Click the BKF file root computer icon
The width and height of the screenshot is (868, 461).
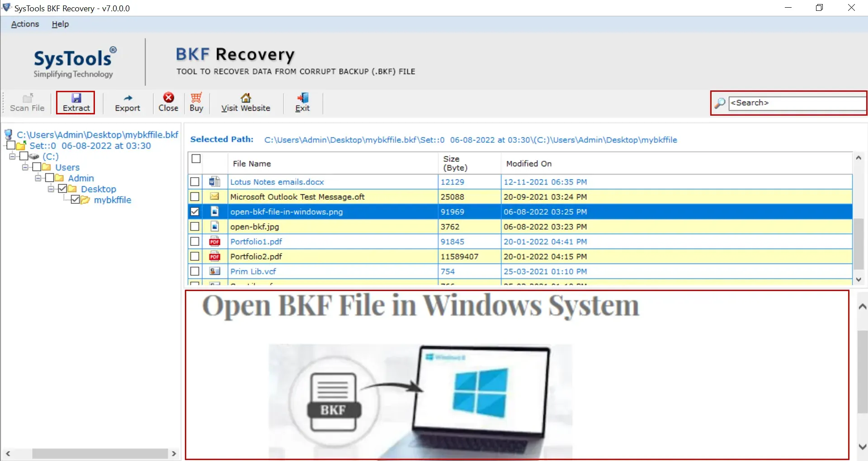coord(8,134)
